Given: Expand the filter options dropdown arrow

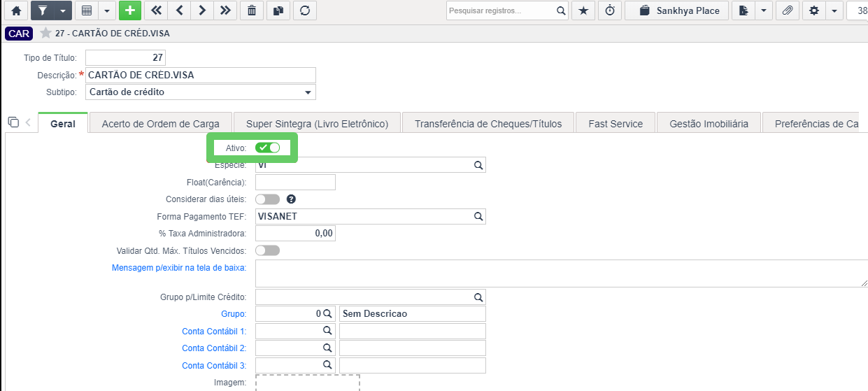Looking at the screenshot, I should (x=63, y=10).
